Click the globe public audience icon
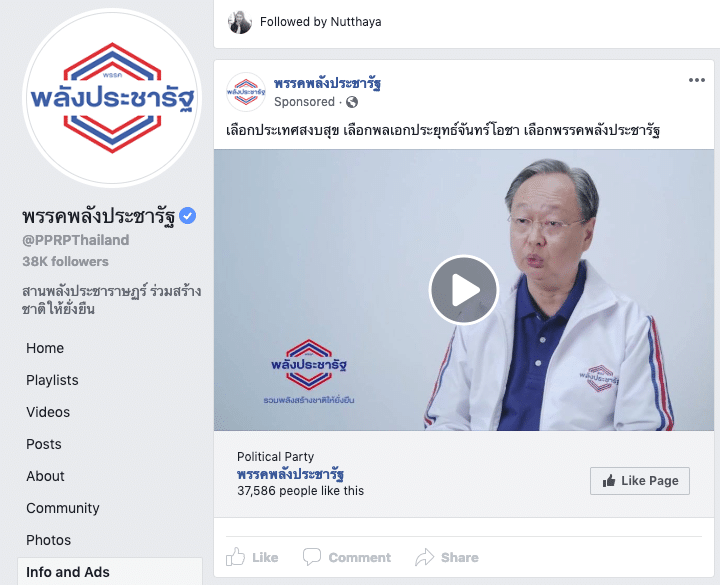Image resolution: width=720 pixels, height=585 pixels. tap(352, 102)
